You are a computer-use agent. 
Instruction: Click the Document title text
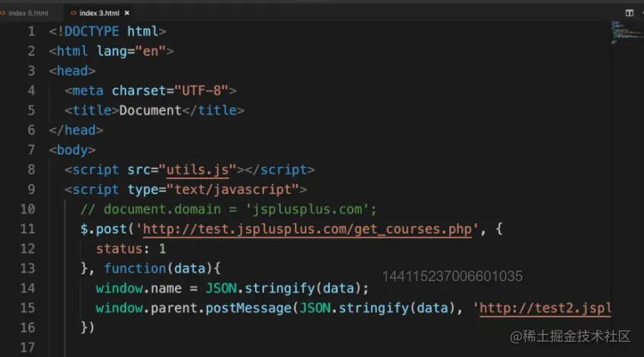pyautogui.click(x=150, y=111)
